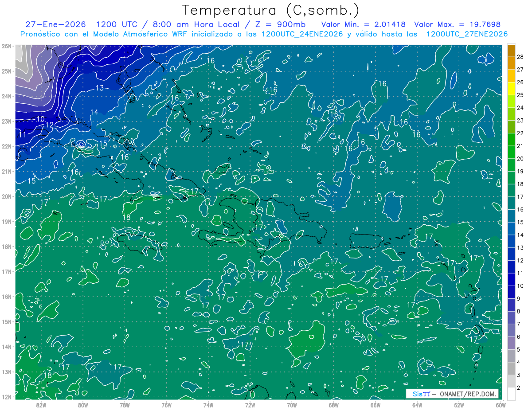Viewport: 532px width, 411px height.
Task: Click the dark orange top swatch above 28
Action: (x=511, y=51)
